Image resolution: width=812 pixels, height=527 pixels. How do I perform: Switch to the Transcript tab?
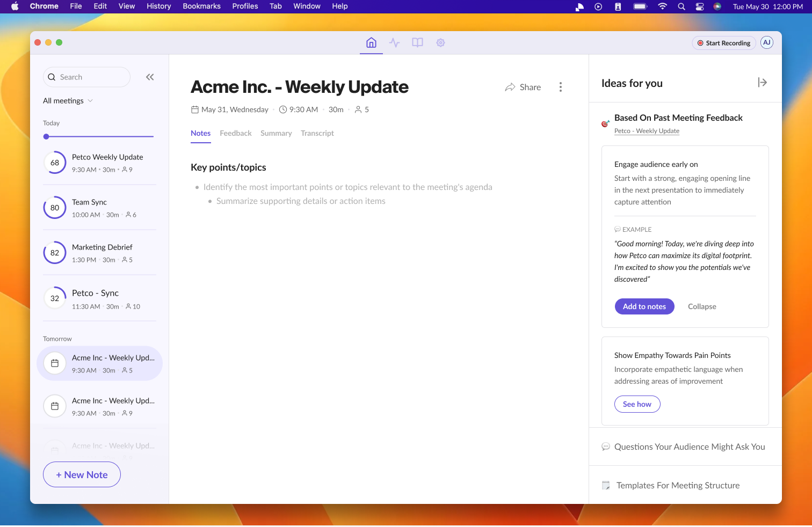coord(317,133)
